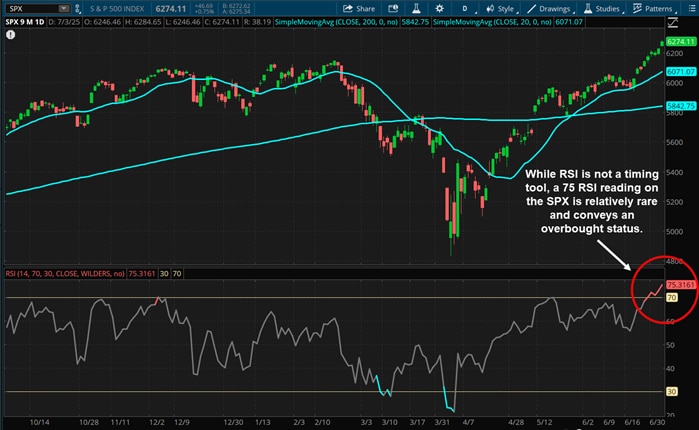The width and height of the screenshot is (699, 430).
Task: Click SimpleMovingAvg (CLOSE, 200, 0, no) label
Action: point(337,22)
